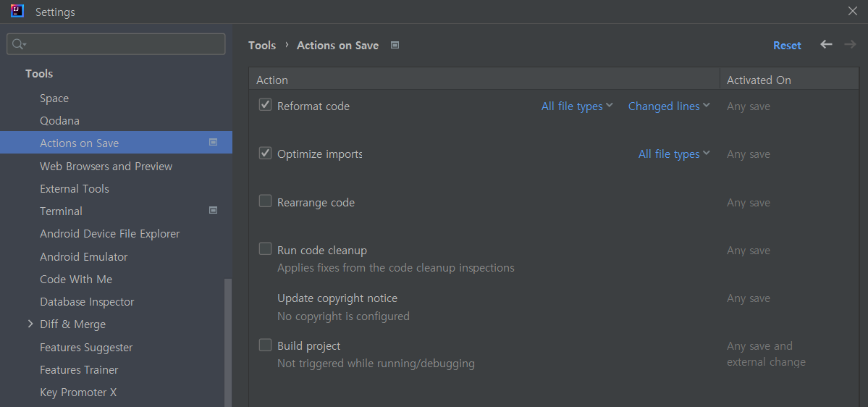868x407 pixels.
Task: Click the back arrow navigation icon
Action: 826,44
